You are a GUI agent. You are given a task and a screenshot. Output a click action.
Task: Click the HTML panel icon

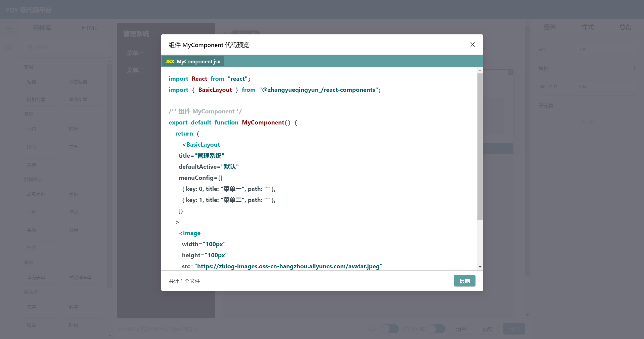(89, 28)
